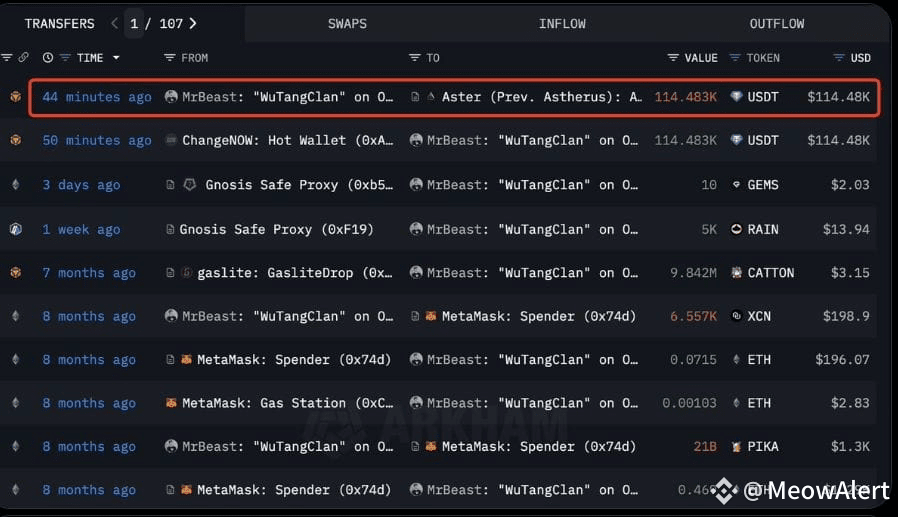The height and width of the screenshot is (517, 898).
Task: Select the CATTON token name
Action: click(770, 273)
